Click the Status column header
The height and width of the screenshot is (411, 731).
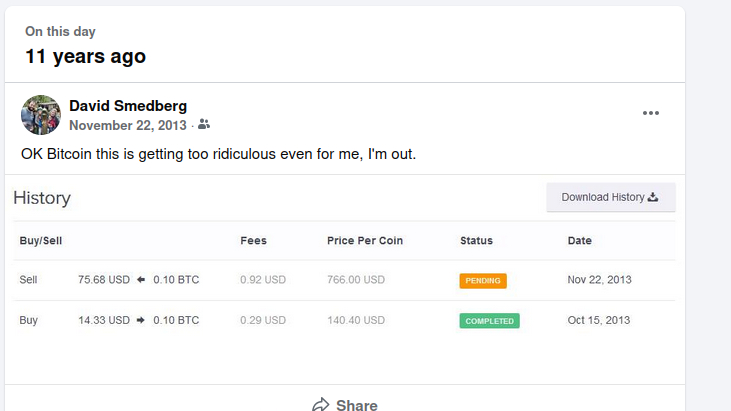point(476,241)
